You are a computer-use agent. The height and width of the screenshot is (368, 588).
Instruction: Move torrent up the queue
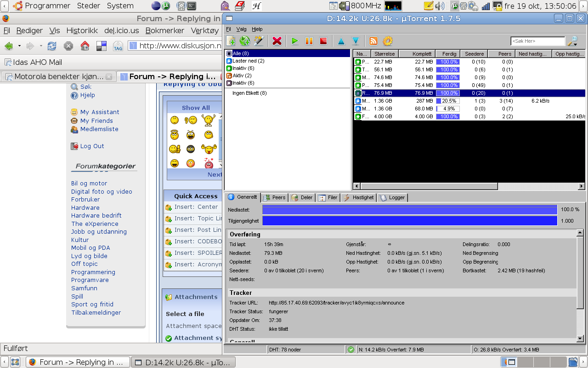[x=341, y=41]
